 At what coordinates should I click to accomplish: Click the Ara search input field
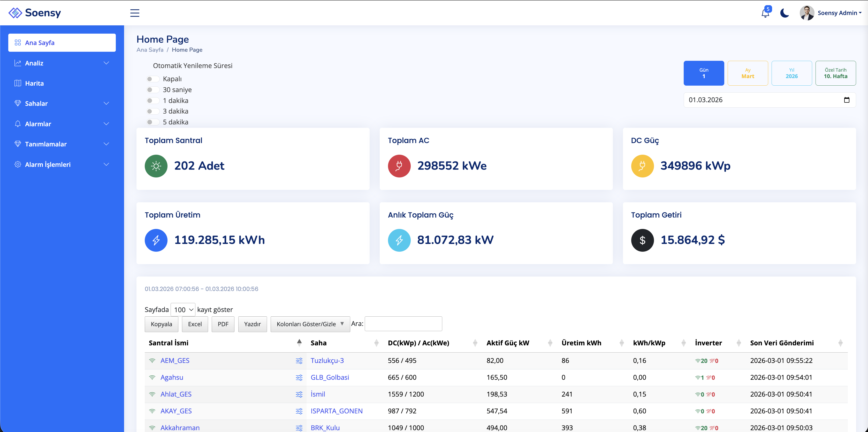[x=403, y=324]
